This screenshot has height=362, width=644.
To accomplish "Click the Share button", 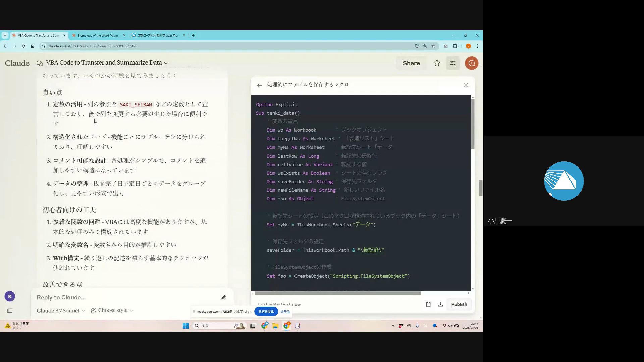I will (x=411, y=63).
